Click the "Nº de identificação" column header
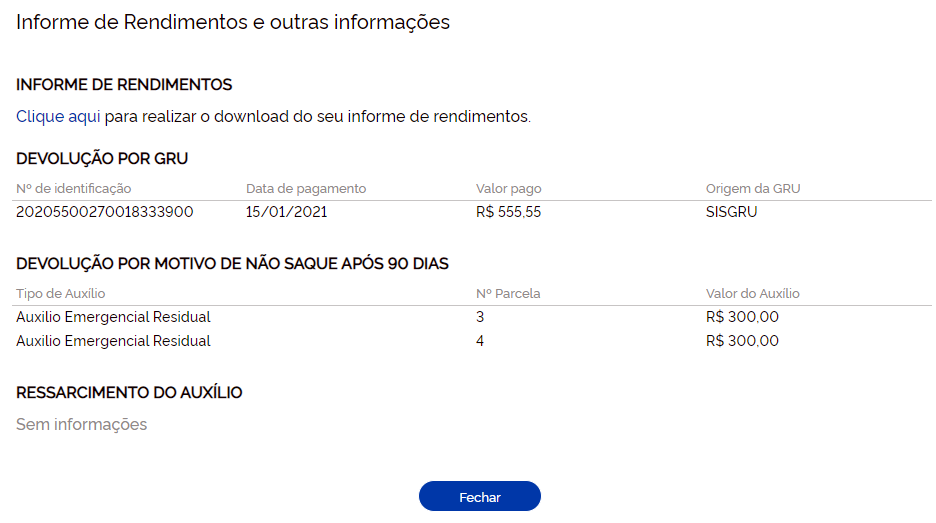936x523 pixels. pyautogui.click(x=74, y=188)
